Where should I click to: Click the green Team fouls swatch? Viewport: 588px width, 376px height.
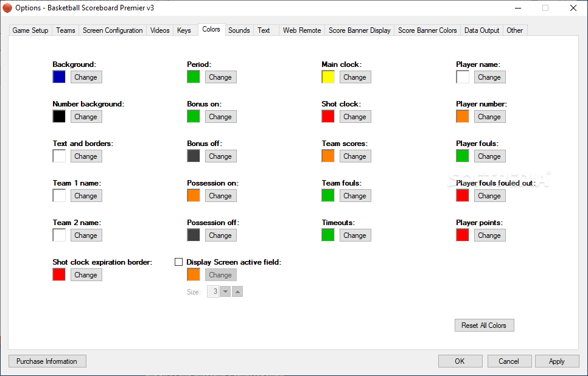point(328,196)
